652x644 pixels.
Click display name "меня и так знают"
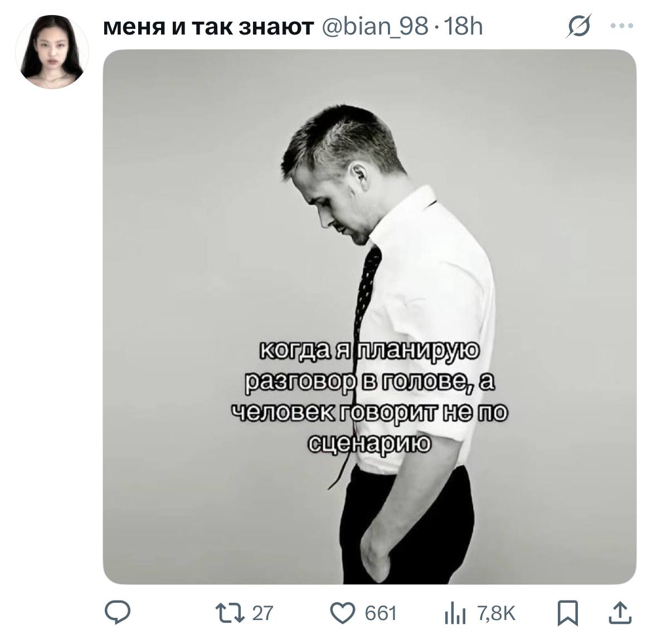pos(209,26)
